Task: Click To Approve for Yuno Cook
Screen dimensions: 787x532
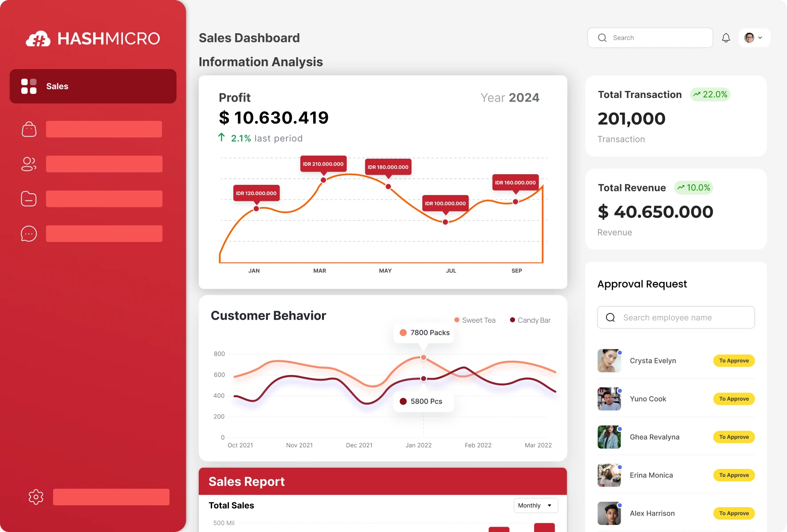Action: 734,399
